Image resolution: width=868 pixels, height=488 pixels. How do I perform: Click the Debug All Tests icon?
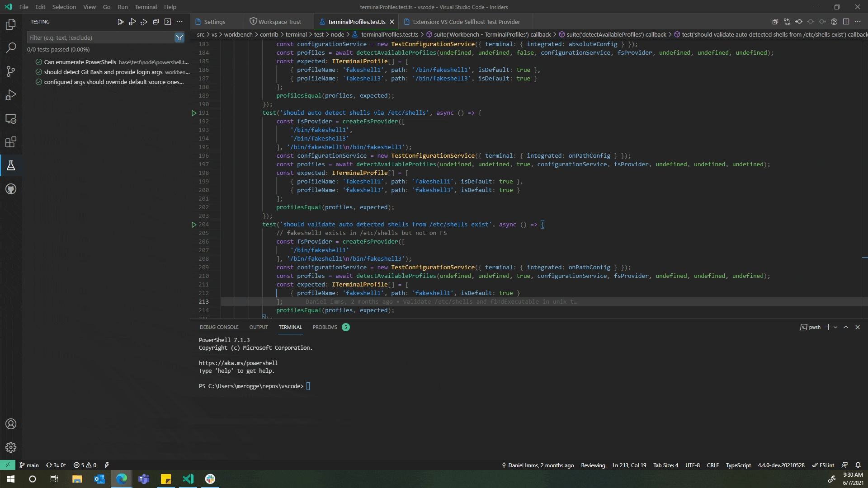pos(132,22)
